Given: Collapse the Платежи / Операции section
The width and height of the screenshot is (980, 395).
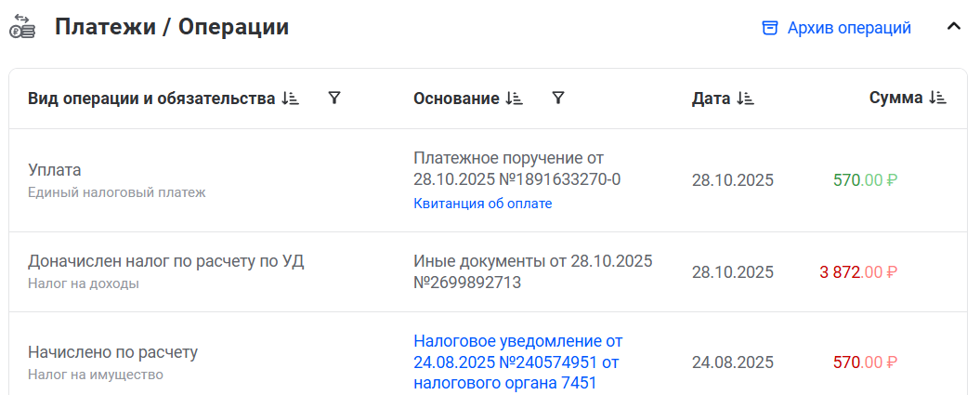Looking at the screenshot, I should point(953,27).
